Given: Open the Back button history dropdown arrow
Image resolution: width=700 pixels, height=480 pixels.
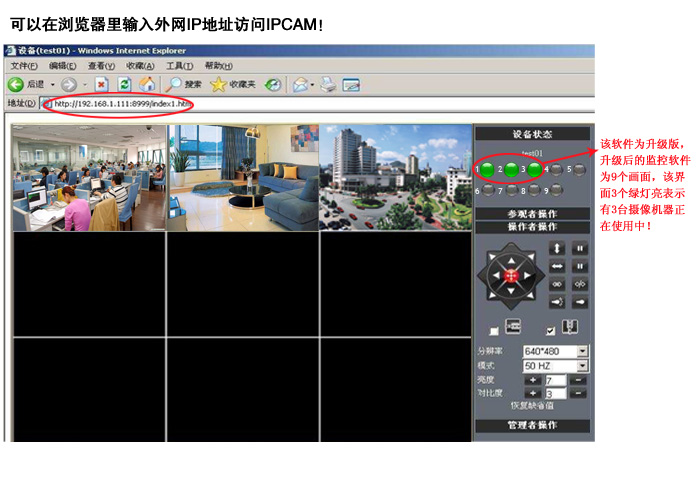Looking at the screenshot, I should click(x=53, y=85).
